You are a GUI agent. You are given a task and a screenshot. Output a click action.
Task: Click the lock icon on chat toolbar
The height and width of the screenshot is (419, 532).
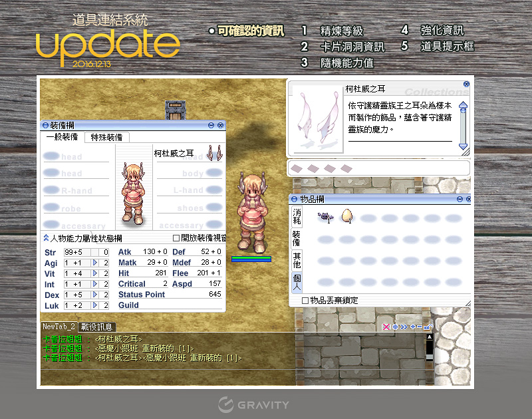[x=428, y=327]
